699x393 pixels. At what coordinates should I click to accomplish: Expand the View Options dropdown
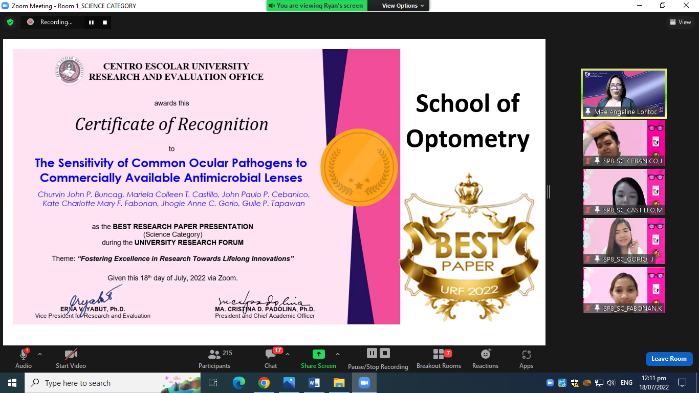pyautogui.click(x=403, y=6)
